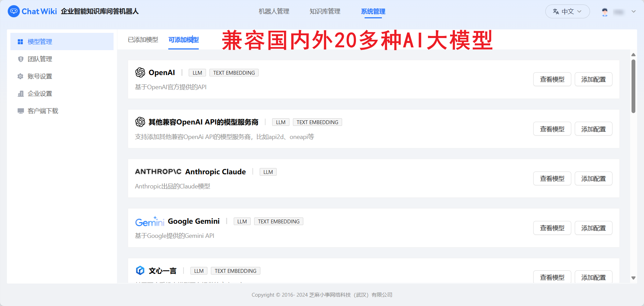Click the translate icon beside 中文
The image size is (644, 306).
(556, 11)
